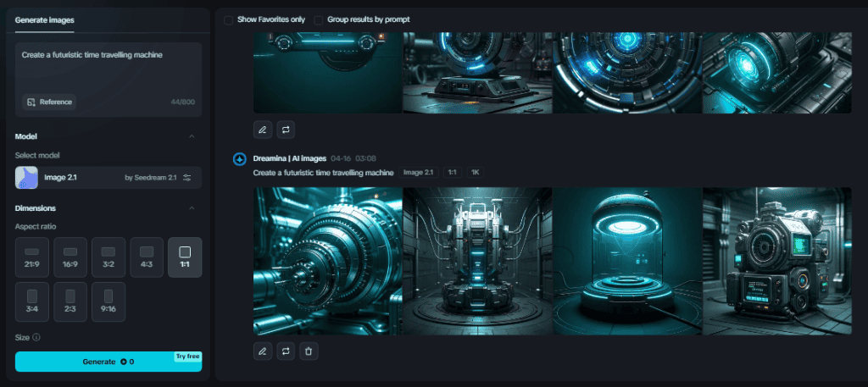868x387 pixels.
Task: Choose the 9:16 portrait aspect ratio
Action: pos(108,301)
